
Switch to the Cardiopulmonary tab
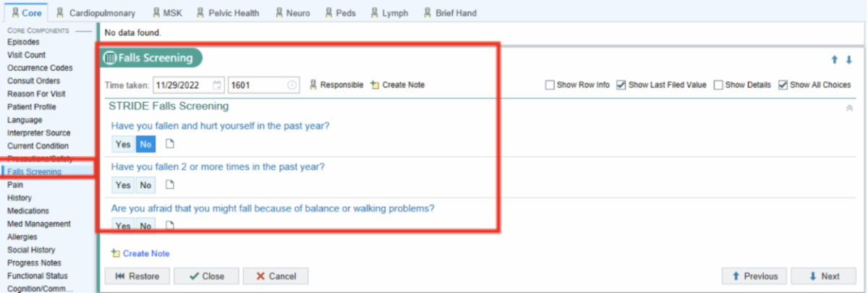click(x=96, y=13)
